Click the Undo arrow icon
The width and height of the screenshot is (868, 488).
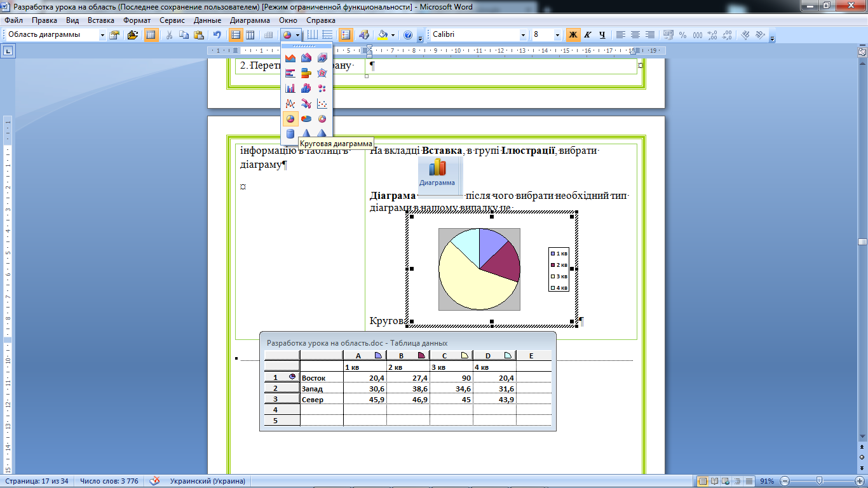pos(217,35)
